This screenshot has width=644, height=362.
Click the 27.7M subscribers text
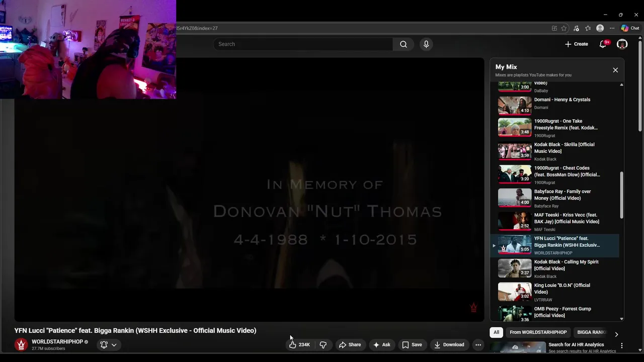click(x=48, y=348)
